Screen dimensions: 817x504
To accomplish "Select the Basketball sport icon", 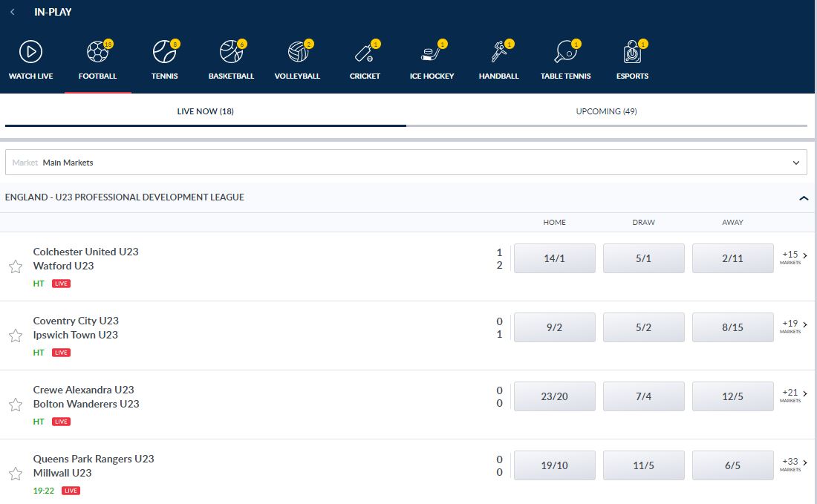I will pyautogui.click(x=231, y=52).
